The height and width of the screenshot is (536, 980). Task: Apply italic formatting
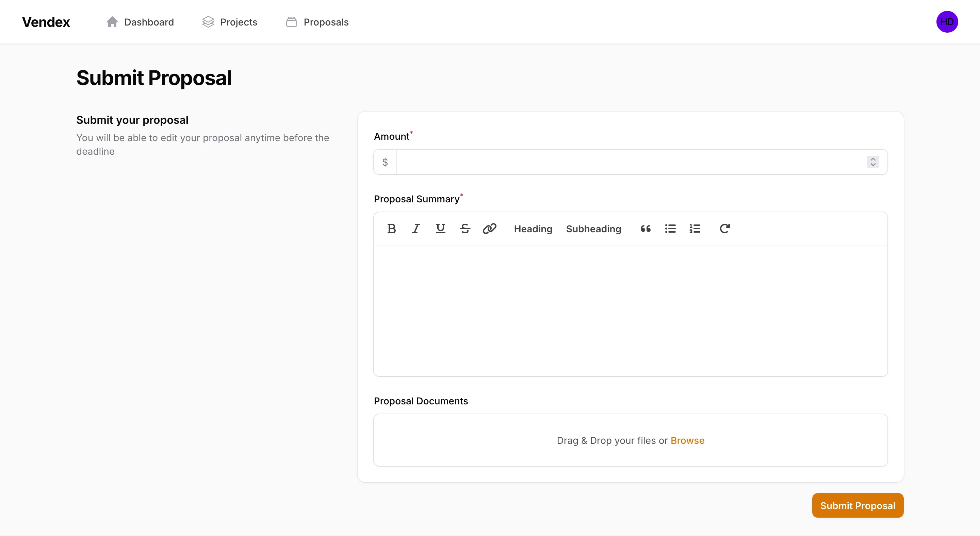pyautogui.click(x=416, y=229)
